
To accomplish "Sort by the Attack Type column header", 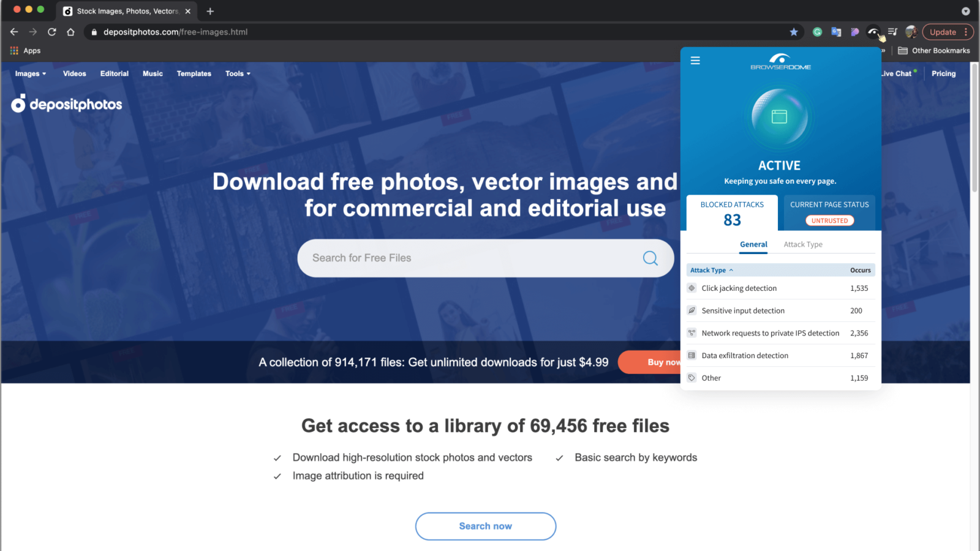I will point(711,270).
